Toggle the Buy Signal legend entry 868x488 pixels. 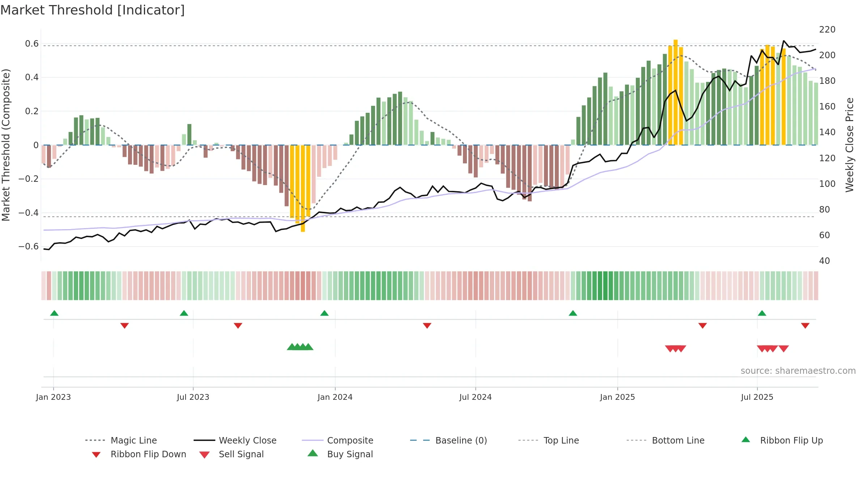coord(340,454)
